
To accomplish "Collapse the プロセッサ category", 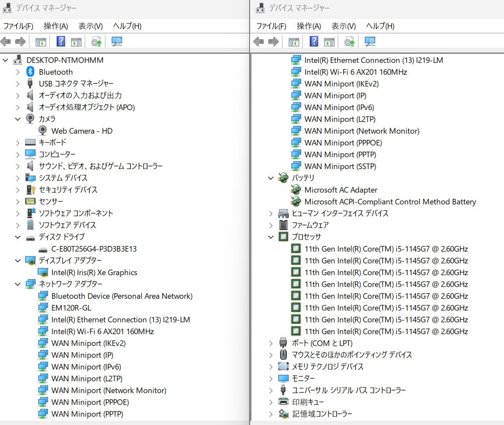I will click(271, 237).
